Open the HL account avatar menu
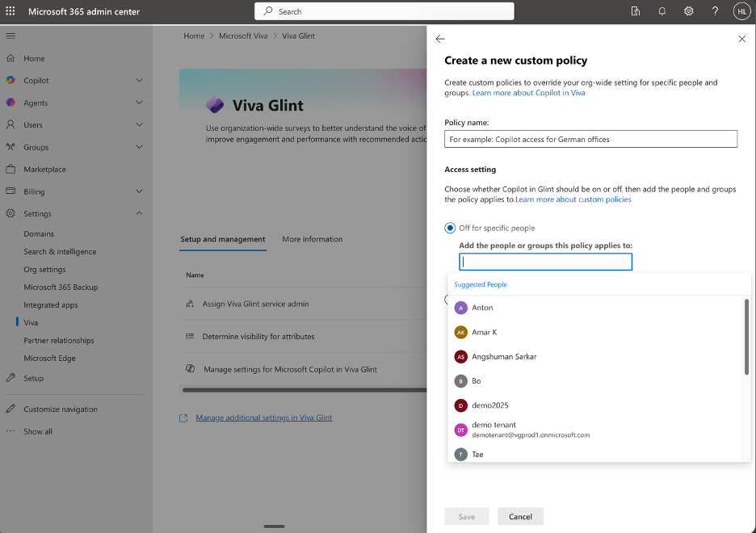 pos(741,11)
